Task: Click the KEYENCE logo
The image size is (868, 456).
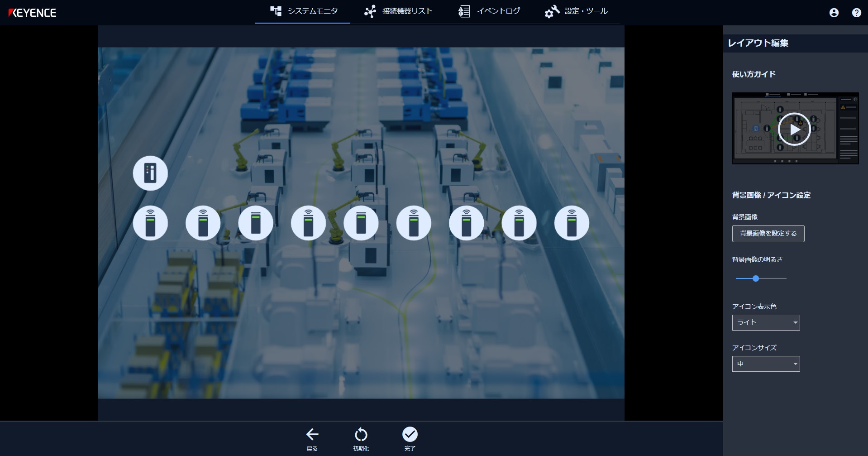Action: (x=33, y=13)
